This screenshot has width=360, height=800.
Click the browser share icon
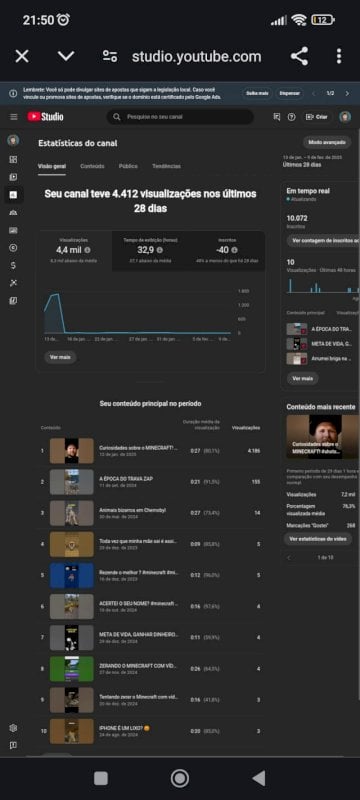pos(299,56)
